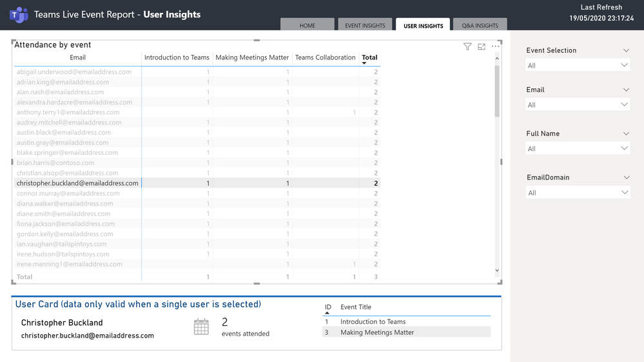Viewport: 644px width, 362px height.
Task: Click the Microsoft Teams logo icon
Action: (19, 15)
